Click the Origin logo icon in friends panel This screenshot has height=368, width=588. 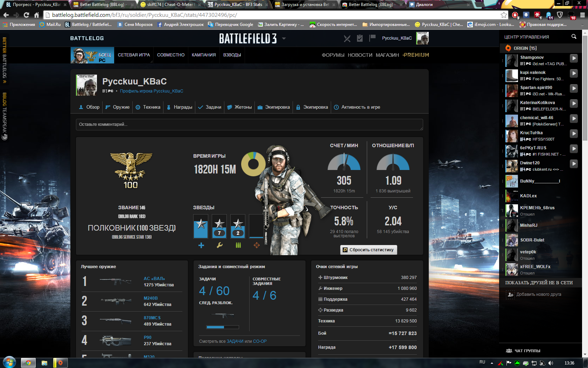508,48
